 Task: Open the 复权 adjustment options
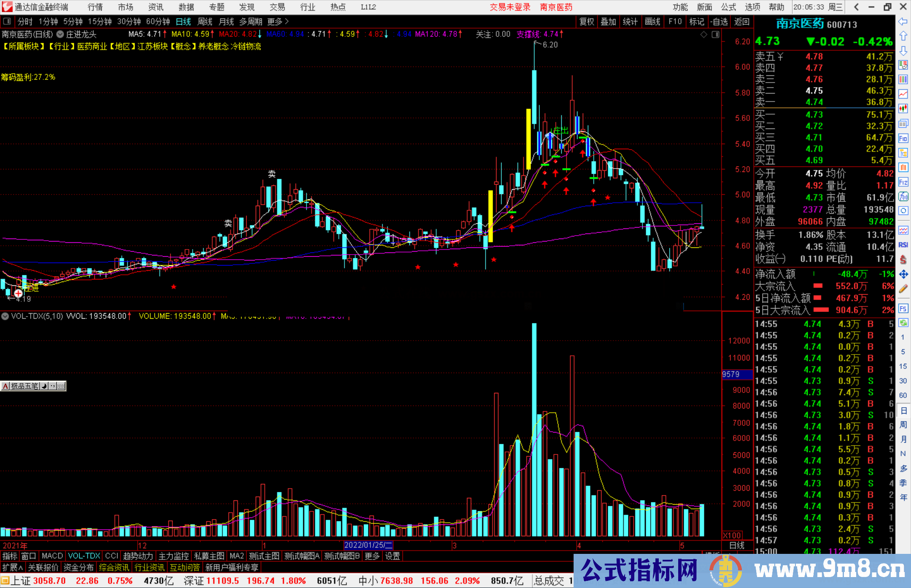[587, 21]
